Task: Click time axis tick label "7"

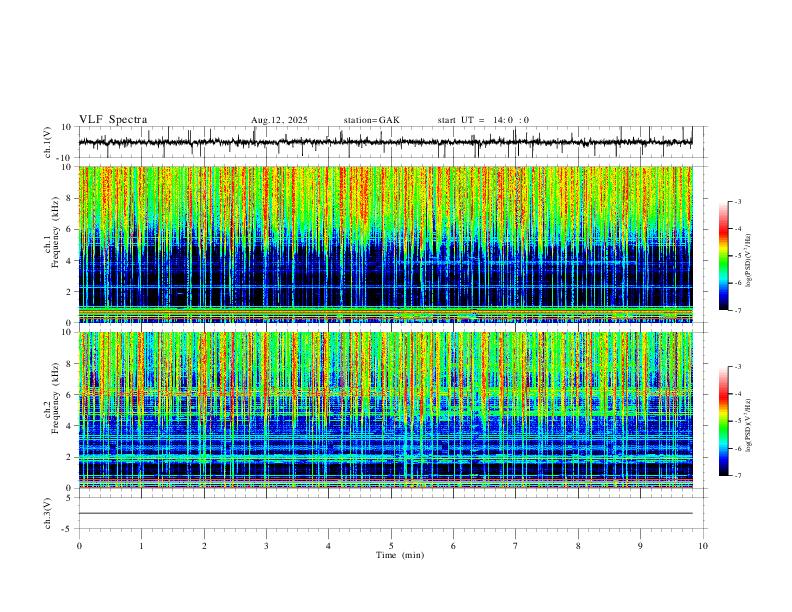Action: tap(516, 546)
